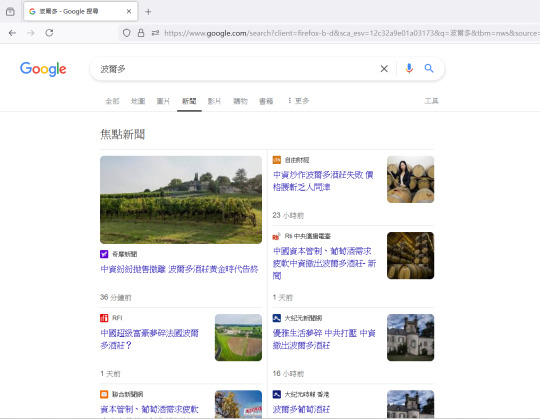Click the orange source icon at top right article

(x=277, y=160)
